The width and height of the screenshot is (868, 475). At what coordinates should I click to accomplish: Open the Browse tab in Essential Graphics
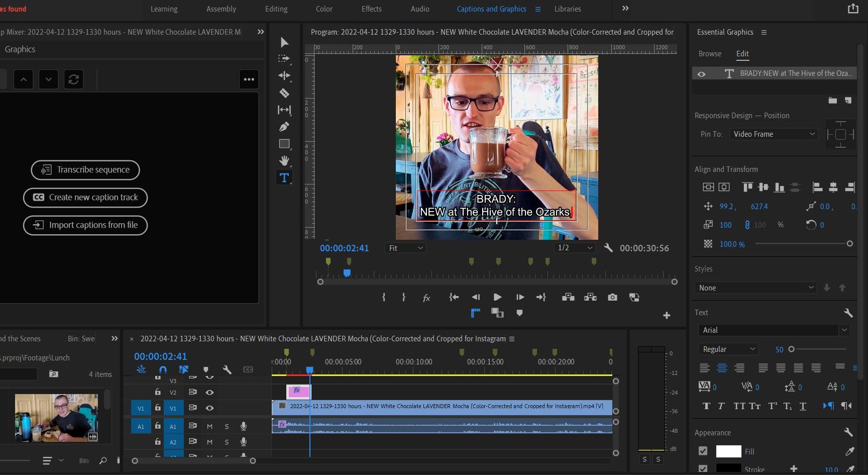[710, 54]
